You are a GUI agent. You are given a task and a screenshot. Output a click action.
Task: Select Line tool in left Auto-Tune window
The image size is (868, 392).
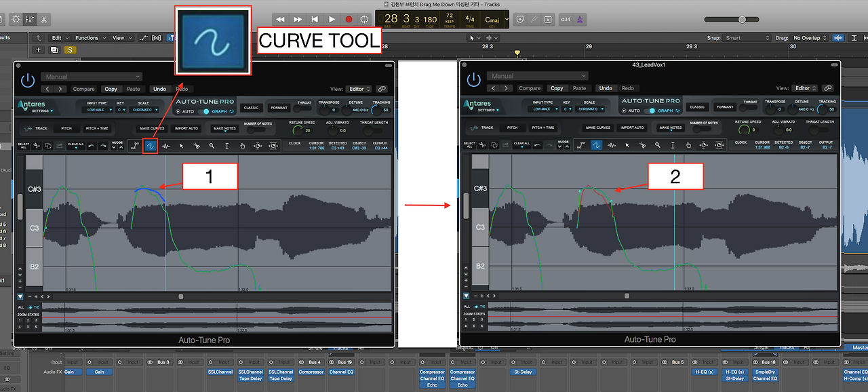coord(135,145)
